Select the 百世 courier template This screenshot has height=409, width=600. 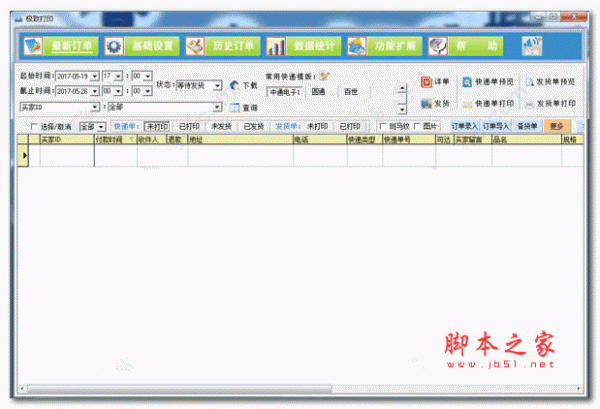point(351,92)
